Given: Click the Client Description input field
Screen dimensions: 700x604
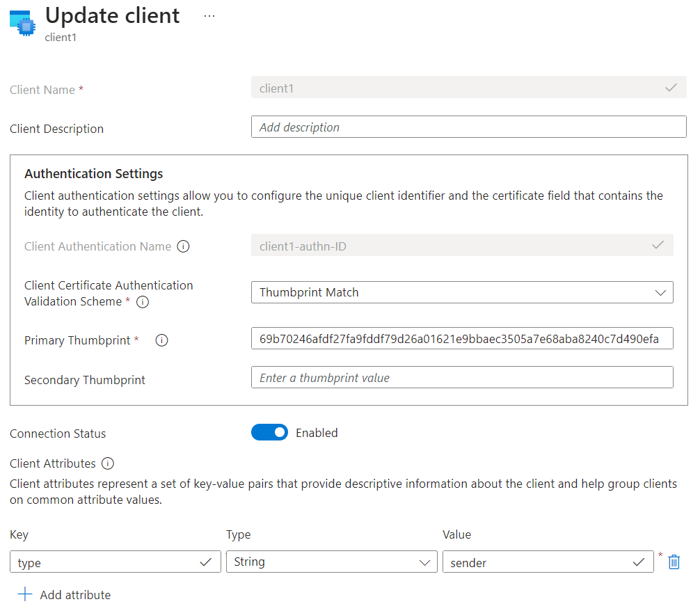Looking at the screenshot, I should point(468,127).
